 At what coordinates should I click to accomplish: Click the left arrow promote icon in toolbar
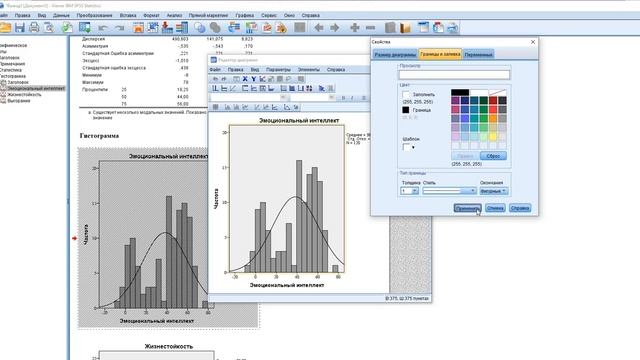[x=319, y=28]
